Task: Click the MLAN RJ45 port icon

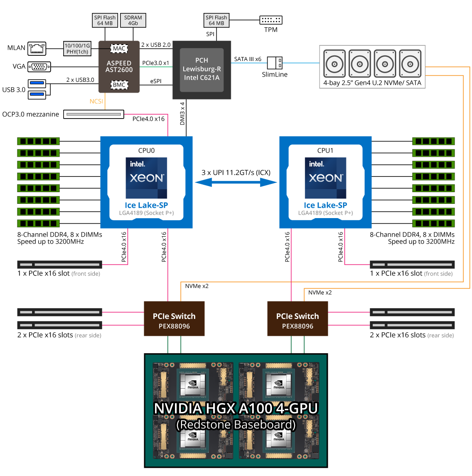Action: tap(37, 48)
